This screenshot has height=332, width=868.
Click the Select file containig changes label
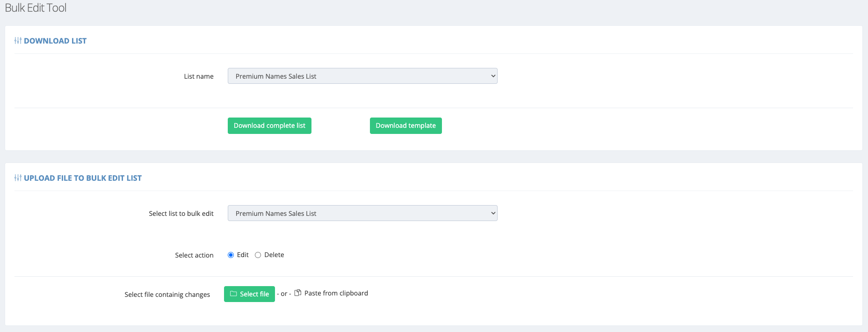[x=167, y=295]
